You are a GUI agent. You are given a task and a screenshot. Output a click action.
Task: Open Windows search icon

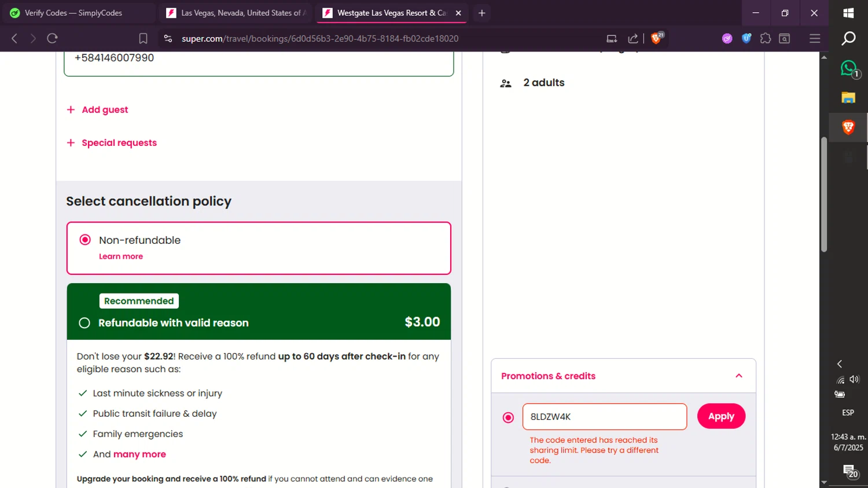[848, 38]
